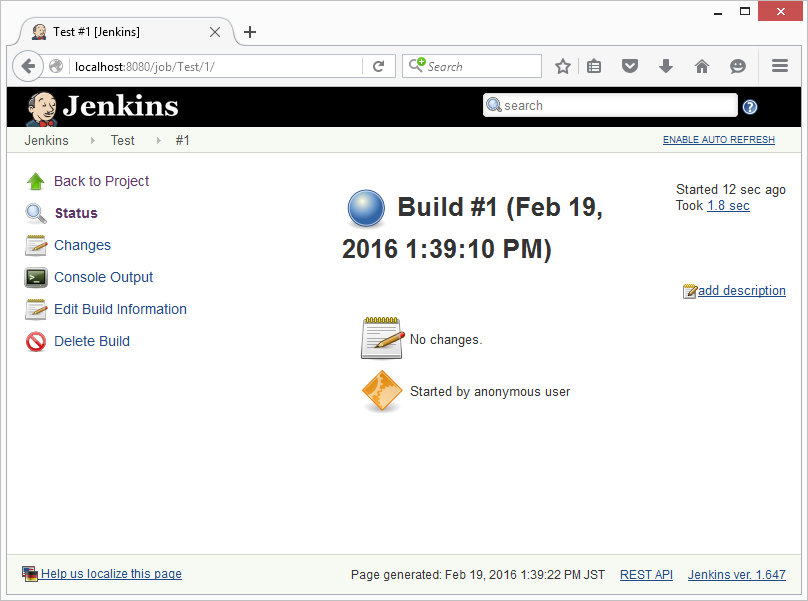View Console Output from the side menu
Screen dimensions: 808x601
click(x=104, y=277)
